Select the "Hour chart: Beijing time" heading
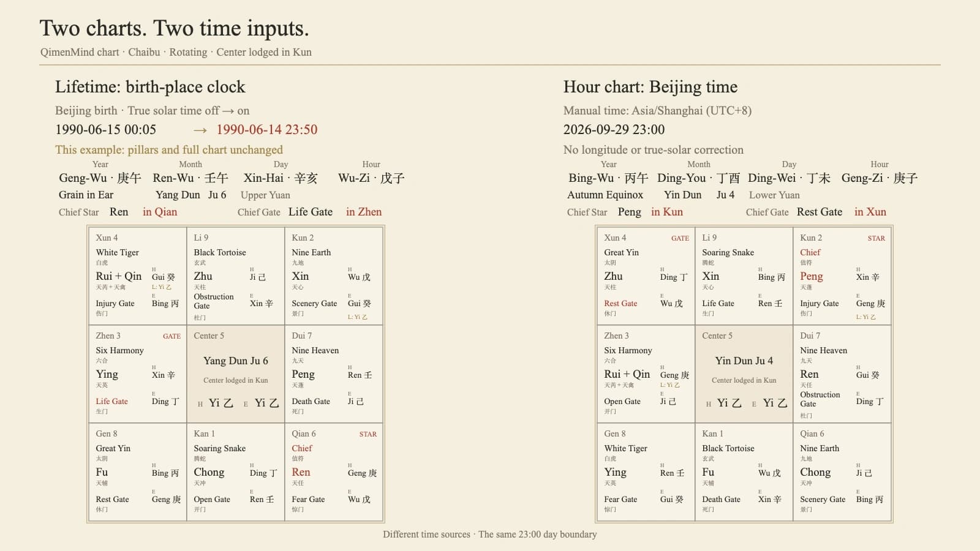Screen dimensions: 980x551 [650, 87]
